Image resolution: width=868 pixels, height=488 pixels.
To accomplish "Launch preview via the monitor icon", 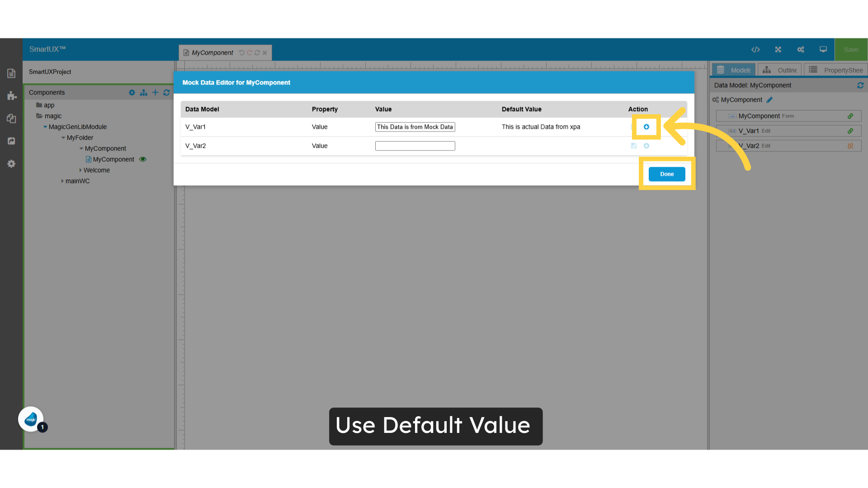I will tap(823, 49).
